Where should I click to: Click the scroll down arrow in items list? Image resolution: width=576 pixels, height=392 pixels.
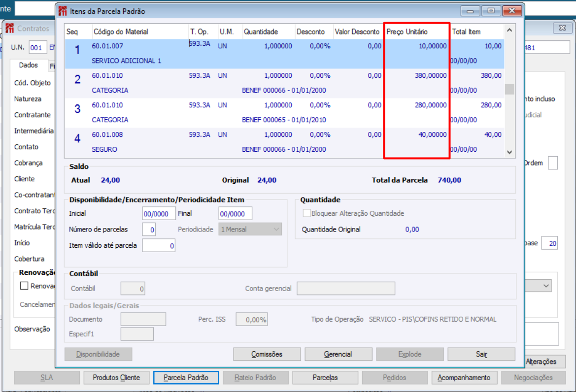click(509, 152)
